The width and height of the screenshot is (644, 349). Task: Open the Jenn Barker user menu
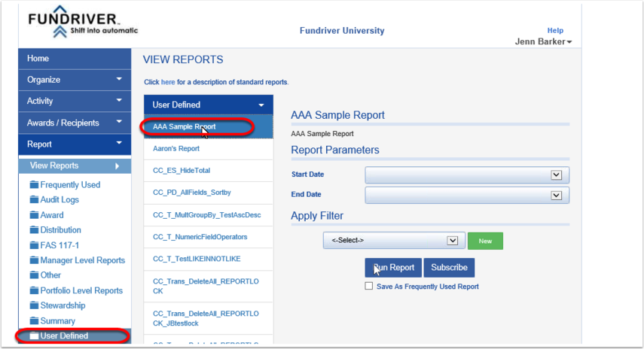click(543, 41)
